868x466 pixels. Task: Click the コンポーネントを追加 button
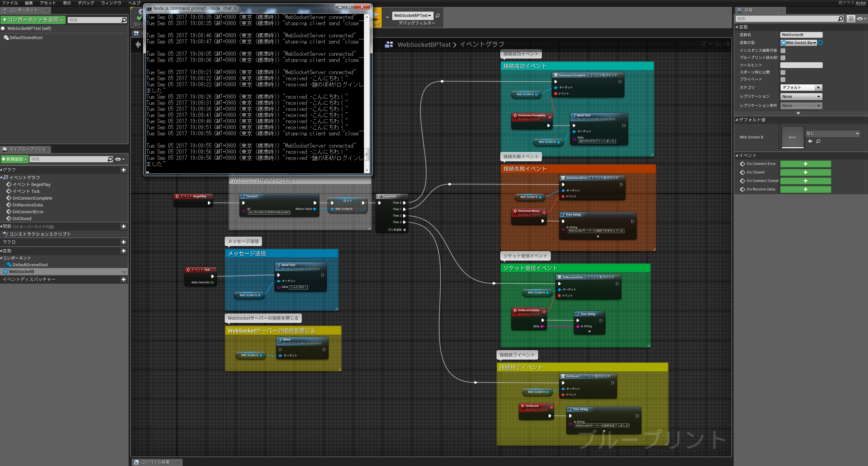(32, 20)
